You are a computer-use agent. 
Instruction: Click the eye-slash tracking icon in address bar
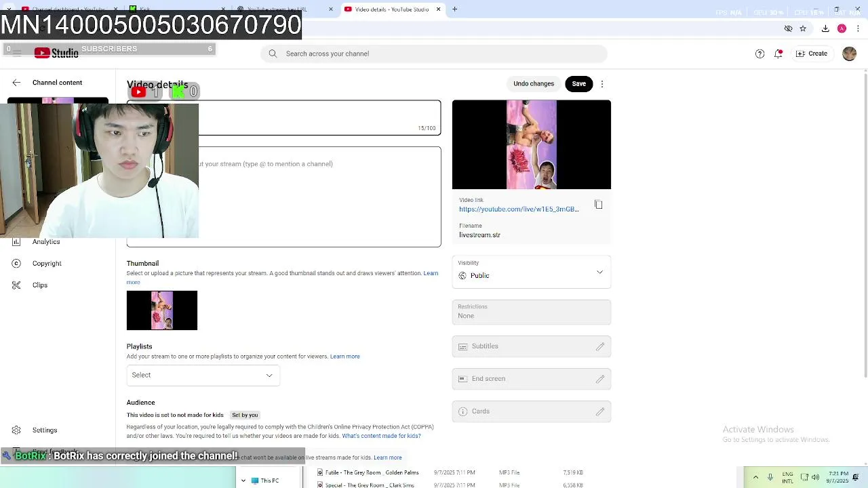coord(788,28)
